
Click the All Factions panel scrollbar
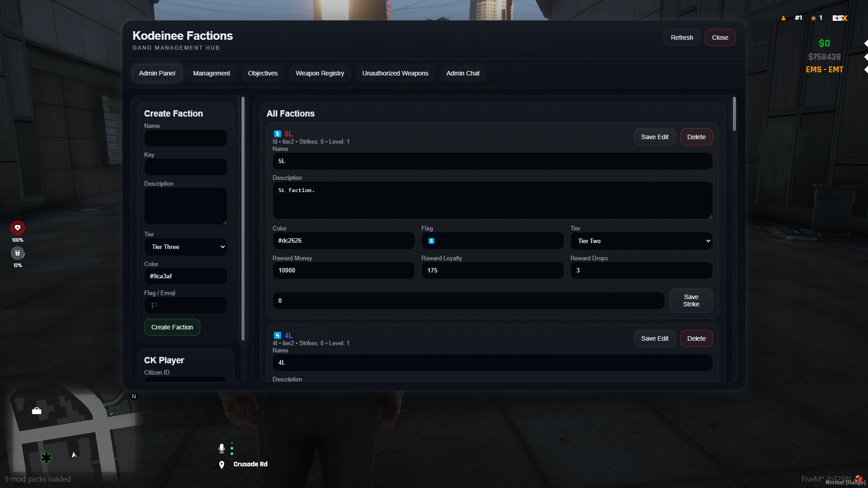[734, 114]
